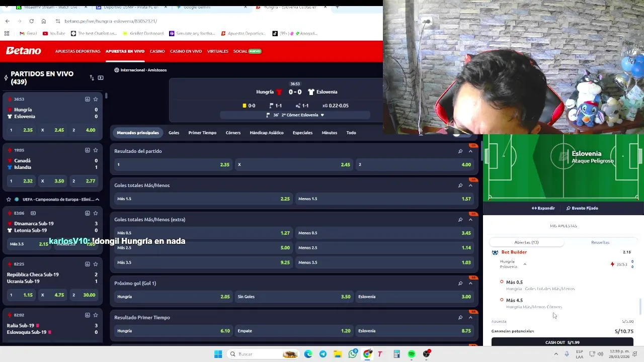Pick Empate first half at 1.20
The height and width of the screenshot is (362, 644).
point(294,331)
